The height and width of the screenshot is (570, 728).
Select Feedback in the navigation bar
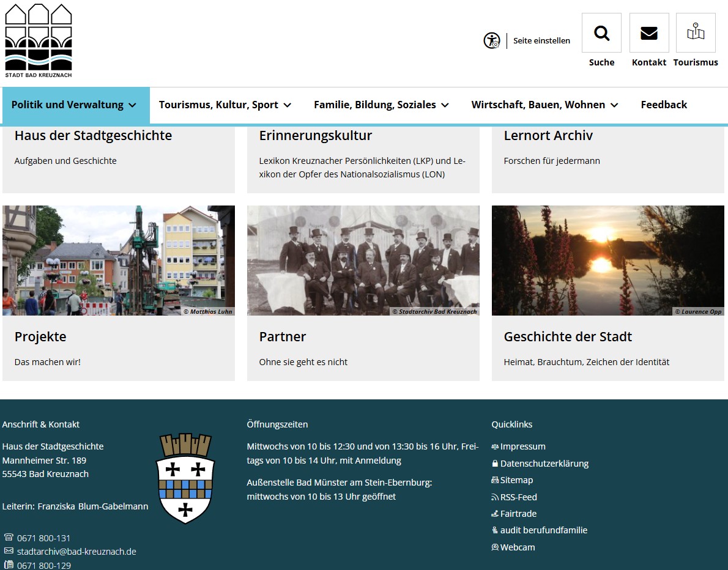pos(664,105)
